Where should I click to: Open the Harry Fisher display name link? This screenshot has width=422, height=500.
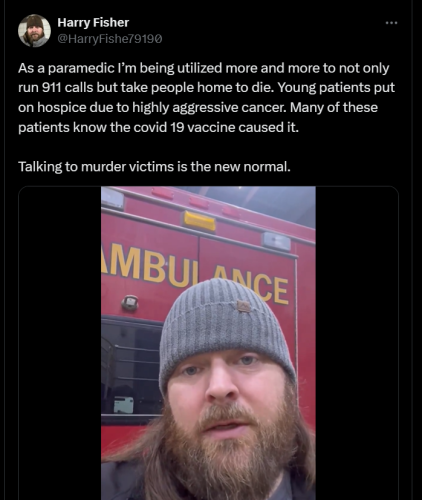tap(93, 23)
